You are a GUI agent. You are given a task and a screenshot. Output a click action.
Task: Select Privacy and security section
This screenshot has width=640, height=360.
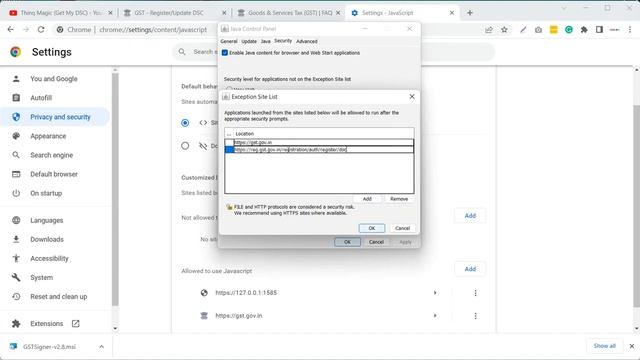coord(60,117)
